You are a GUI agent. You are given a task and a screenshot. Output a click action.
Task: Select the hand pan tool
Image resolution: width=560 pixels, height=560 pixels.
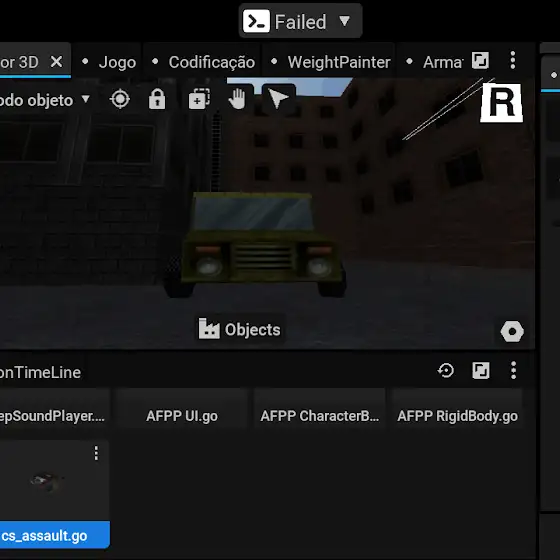(x=237, y=99)
